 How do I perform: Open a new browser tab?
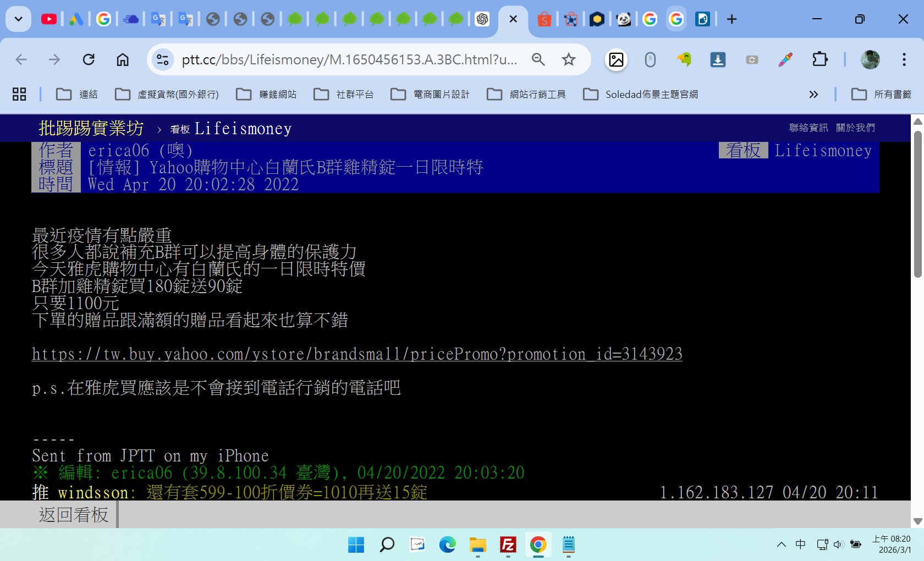732,19
